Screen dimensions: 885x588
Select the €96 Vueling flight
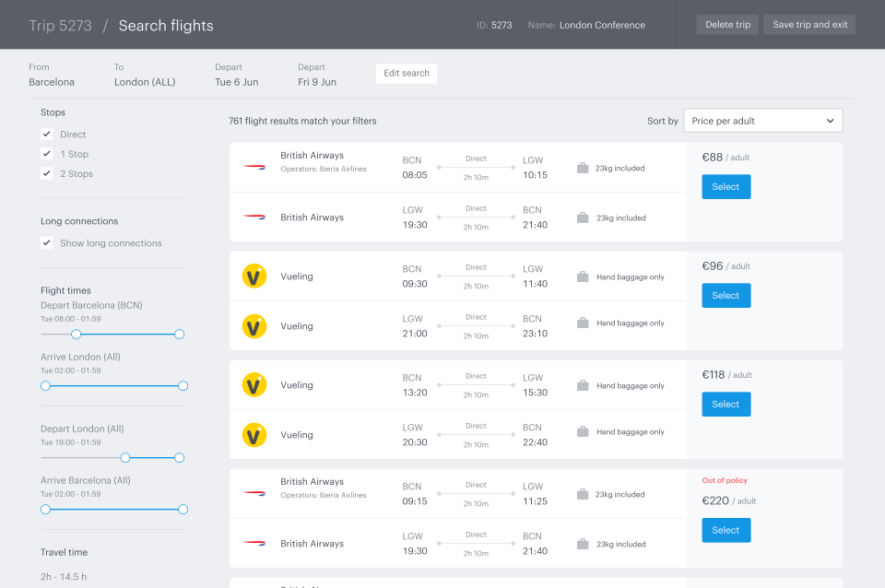(x=726, y=296)
